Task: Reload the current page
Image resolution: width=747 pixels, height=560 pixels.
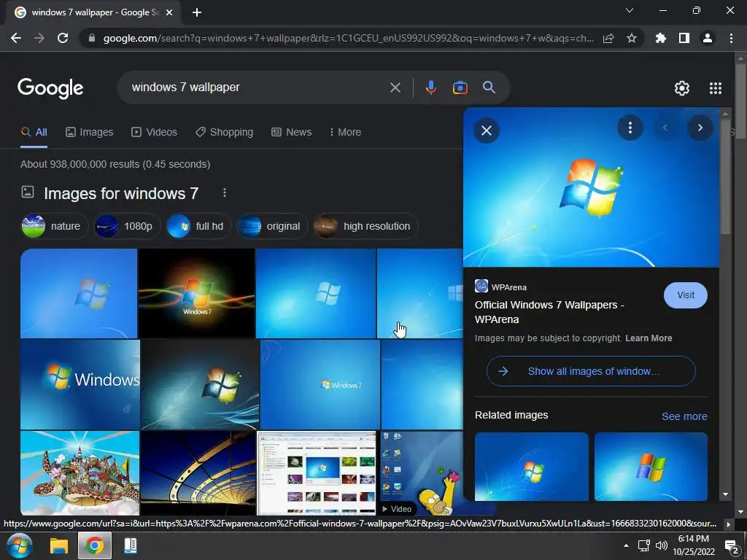Action: pyautogui.click(x=63, y=38)
